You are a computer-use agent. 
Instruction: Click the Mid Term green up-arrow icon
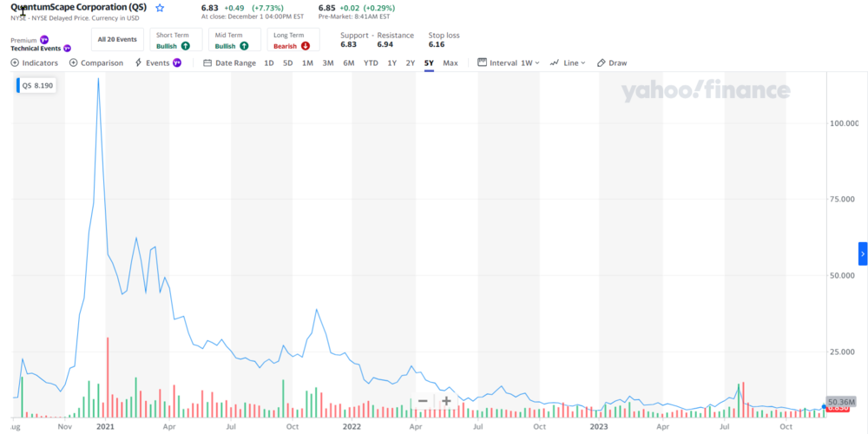244,46
